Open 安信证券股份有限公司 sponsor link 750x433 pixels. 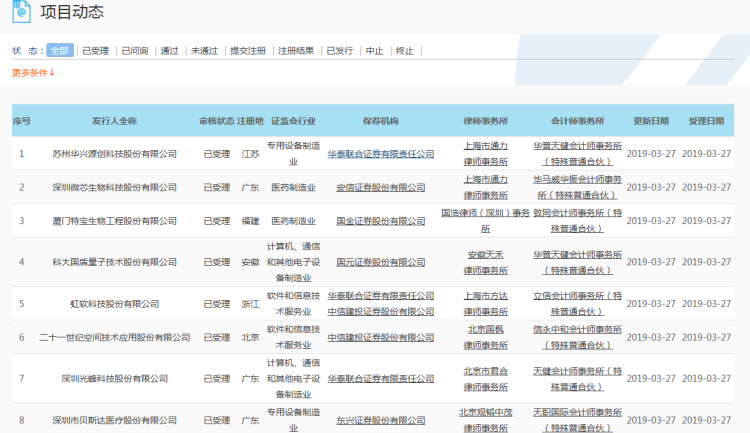click(x=380, y=187)
